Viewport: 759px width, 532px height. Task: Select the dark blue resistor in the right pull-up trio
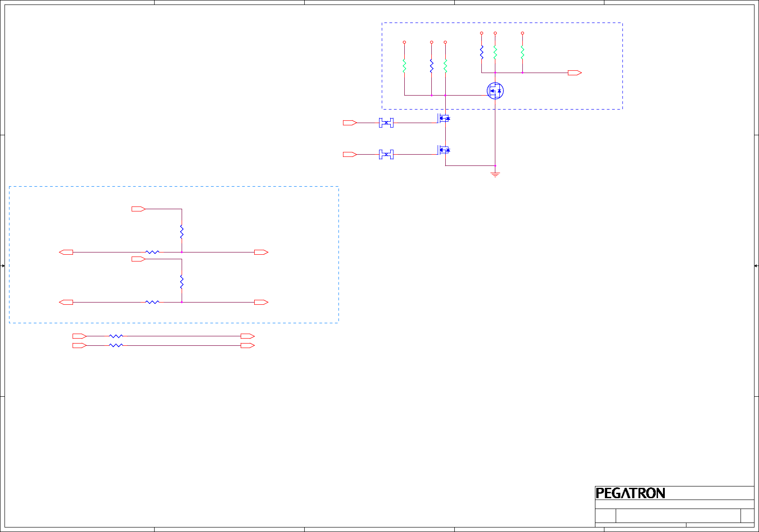pyautogui.click(x=481, y=53)
